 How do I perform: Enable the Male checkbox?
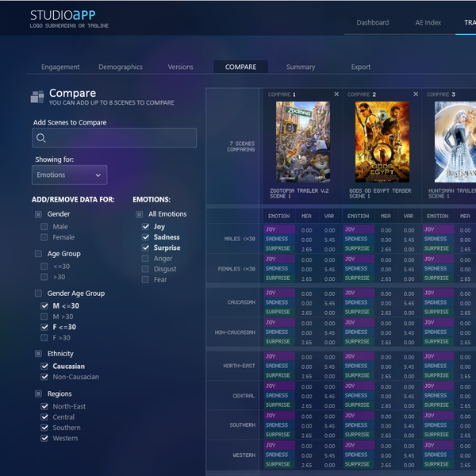point(44,227)
